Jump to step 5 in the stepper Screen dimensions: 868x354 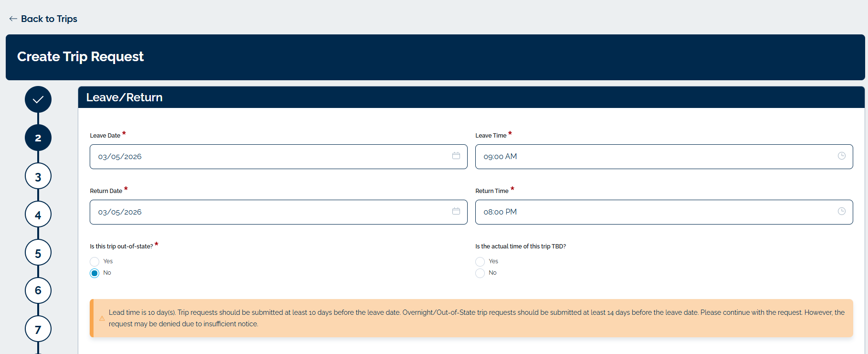(38, 253)
